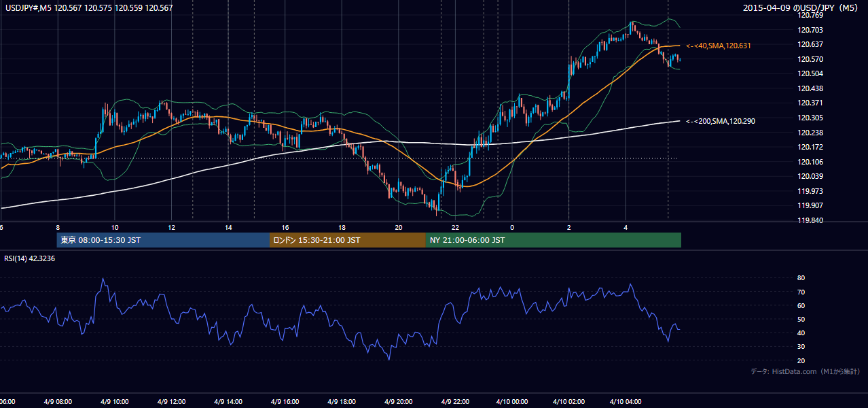Click hour tick 18 under the price chart
Screen dimensions: 868x408
point(342,227)
